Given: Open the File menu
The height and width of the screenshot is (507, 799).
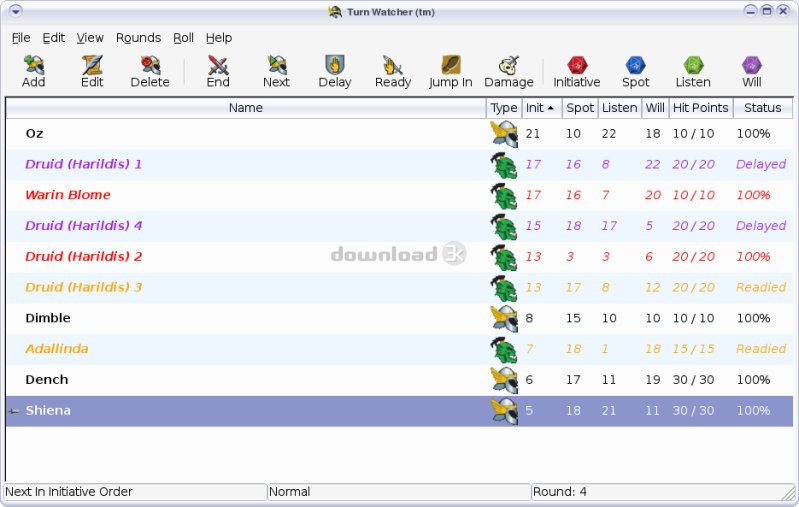Looking at the screenshot, I should tap(21, 38).
